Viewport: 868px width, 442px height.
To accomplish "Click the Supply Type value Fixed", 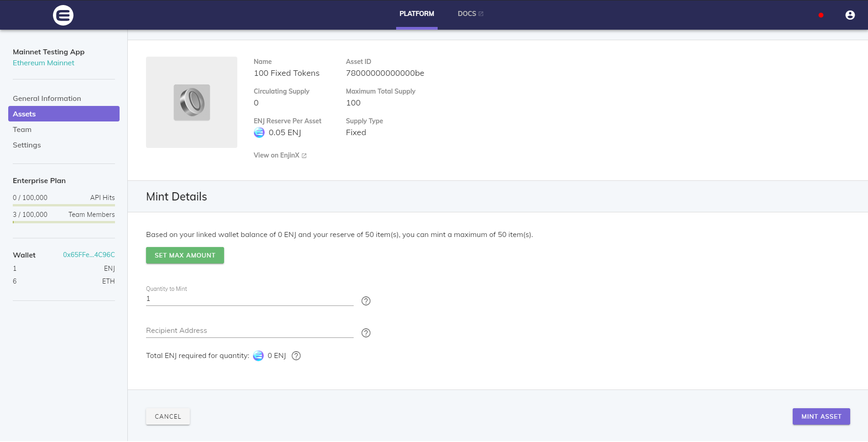I will pos(356,132).
